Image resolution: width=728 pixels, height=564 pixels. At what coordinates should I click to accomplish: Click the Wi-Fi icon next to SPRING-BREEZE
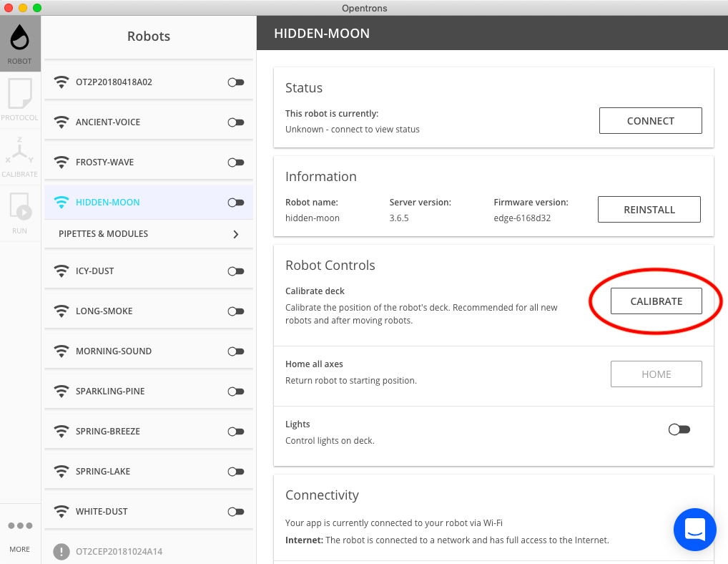pyautogui.click(x=62, y=431)
